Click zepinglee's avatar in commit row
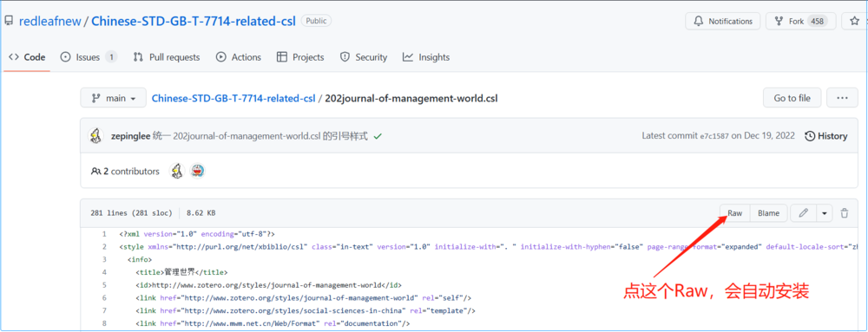Viewport: 868px width, 332px height. click(x=95, y=136)
